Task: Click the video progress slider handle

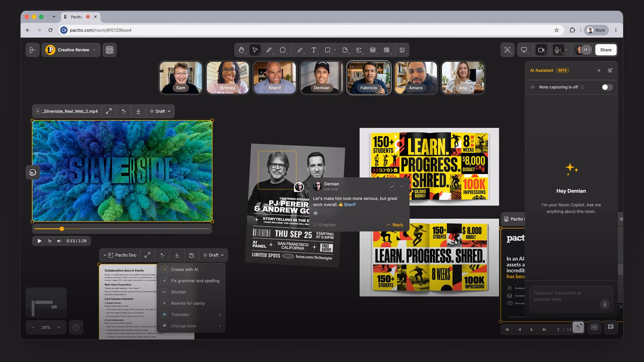Action: (x=62, y=229)
